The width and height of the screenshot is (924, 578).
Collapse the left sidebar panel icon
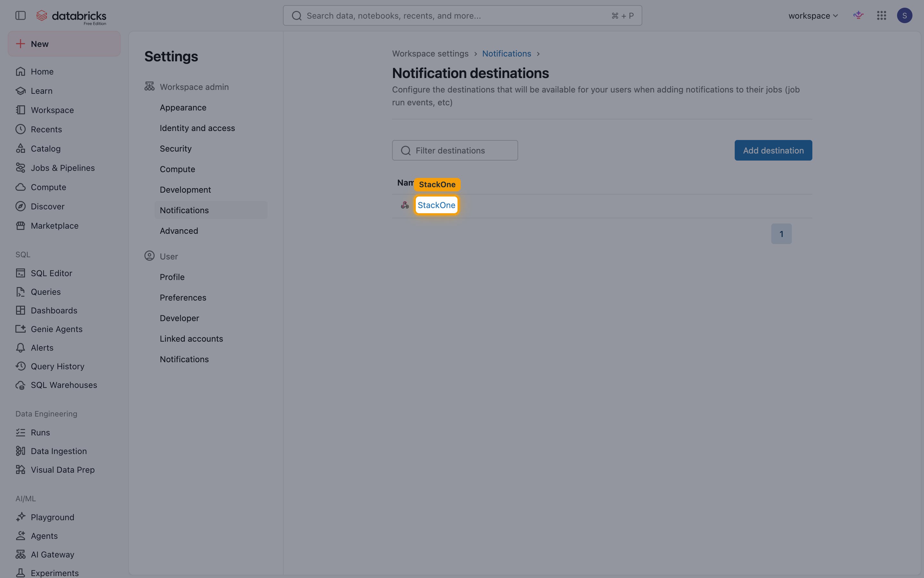click(20, 16)
